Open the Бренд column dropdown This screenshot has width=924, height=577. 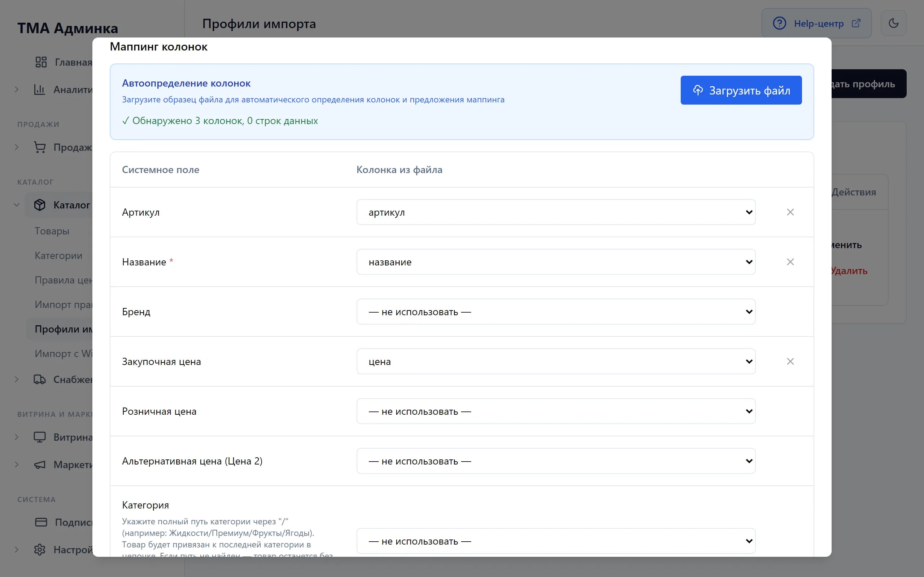point(556,312)
